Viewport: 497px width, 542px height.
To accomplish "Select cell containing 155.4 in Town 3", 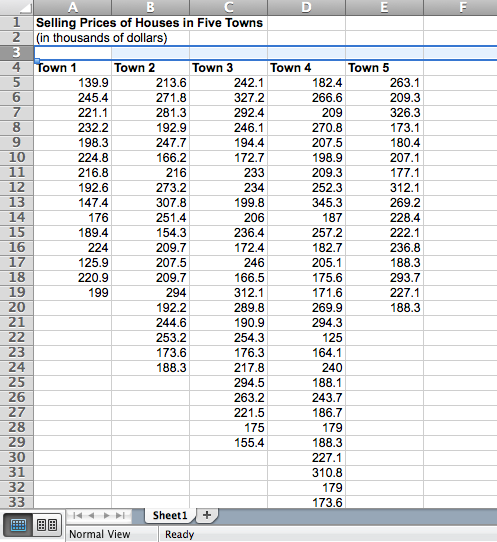I will click(228, 442).
